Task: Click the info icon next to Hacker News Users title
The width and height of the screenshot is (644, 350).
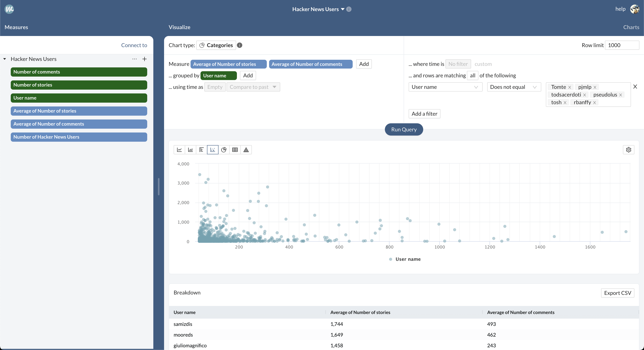Action: [349, 9]
